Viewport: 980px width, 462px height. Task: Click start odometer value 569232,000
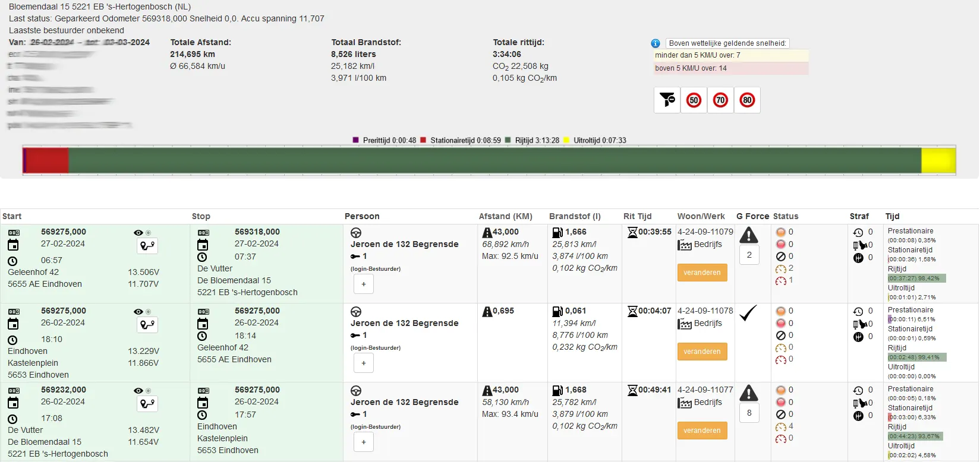tap(64, 390)
